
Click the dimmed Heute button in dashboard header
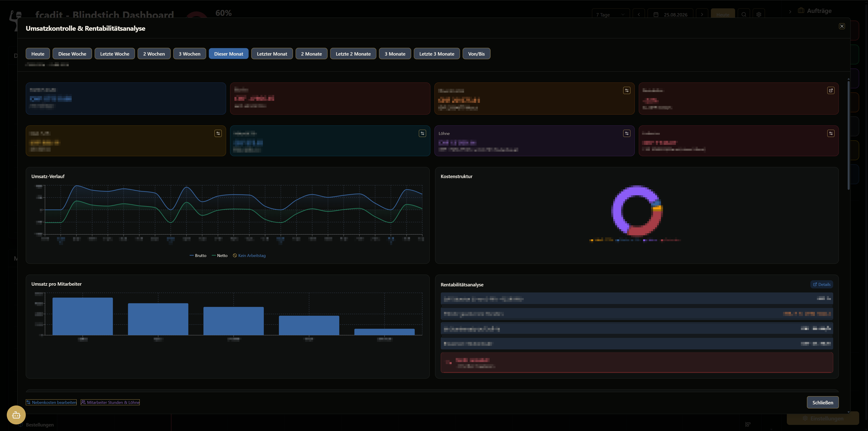click(722, 14)
